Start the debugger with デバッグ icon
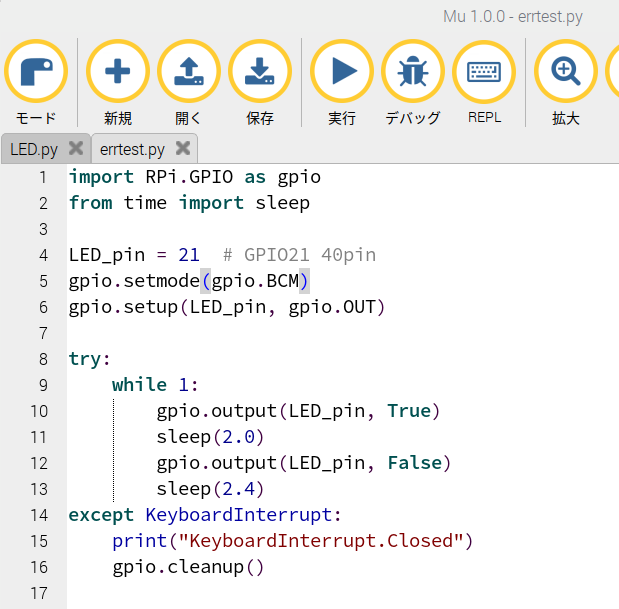619x609 pixels. pos(413,72)
